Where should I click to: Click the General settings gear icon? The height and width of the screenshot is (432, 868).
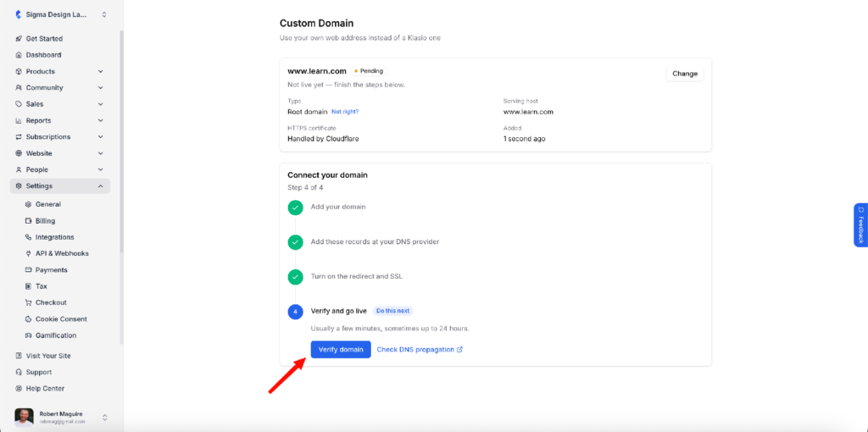29,204
